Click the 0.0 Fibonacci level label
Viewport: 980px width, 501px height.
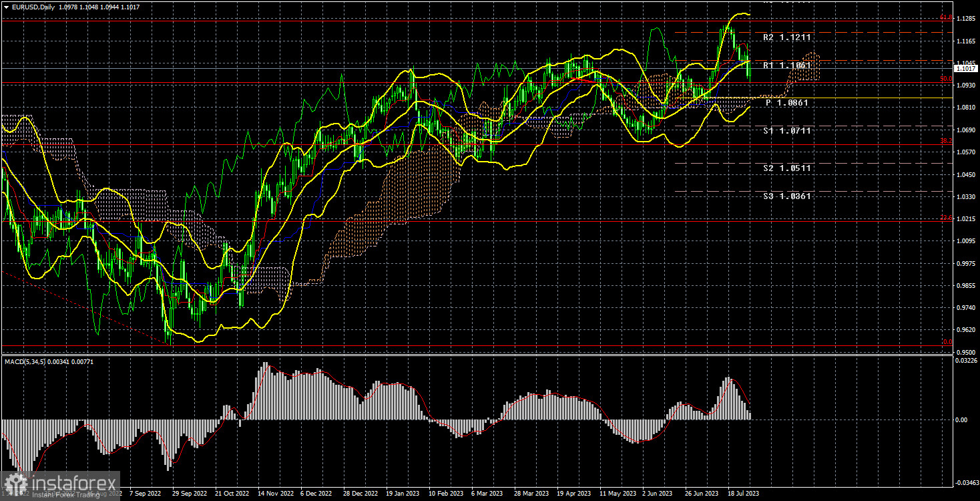(x=947, y=342)
